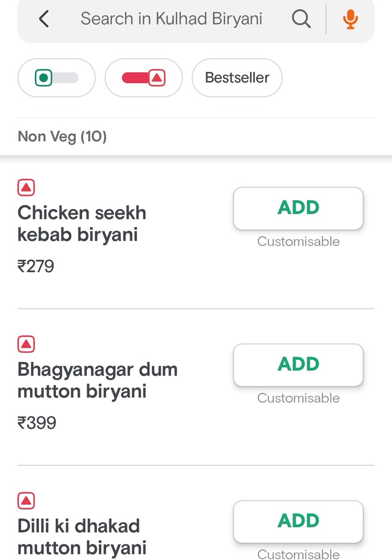Open Dilli ki dhakad mutton biryani details
The width and height of the screenshot is (392, 560).
click(x=82, y=537)
